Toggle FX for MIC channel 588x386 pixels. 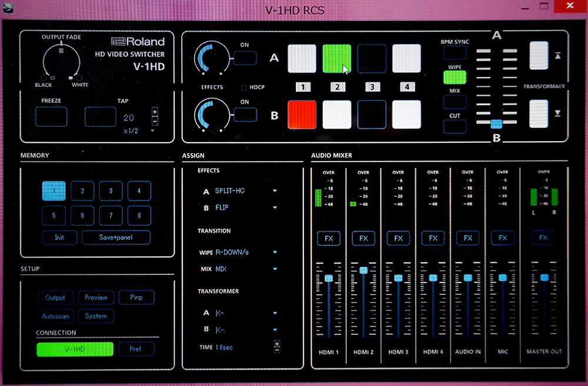[503, 237]
